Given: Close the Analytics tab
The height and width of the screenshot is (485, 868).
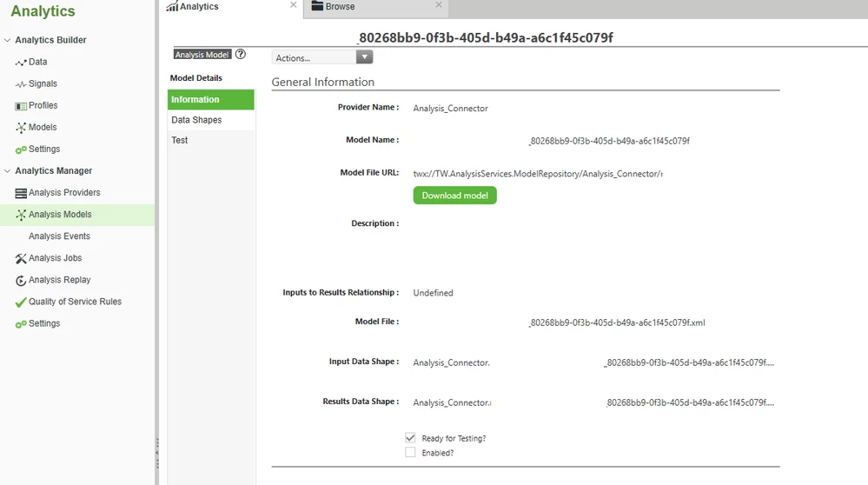Looking at the screenshot, I should point(294,5).
